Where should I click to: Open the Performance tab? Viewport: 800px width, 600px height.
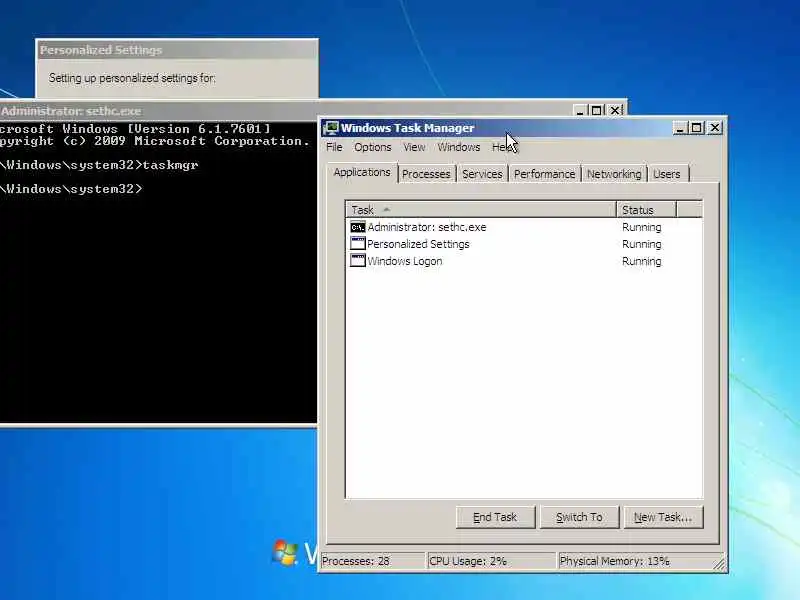click(544, 174)
